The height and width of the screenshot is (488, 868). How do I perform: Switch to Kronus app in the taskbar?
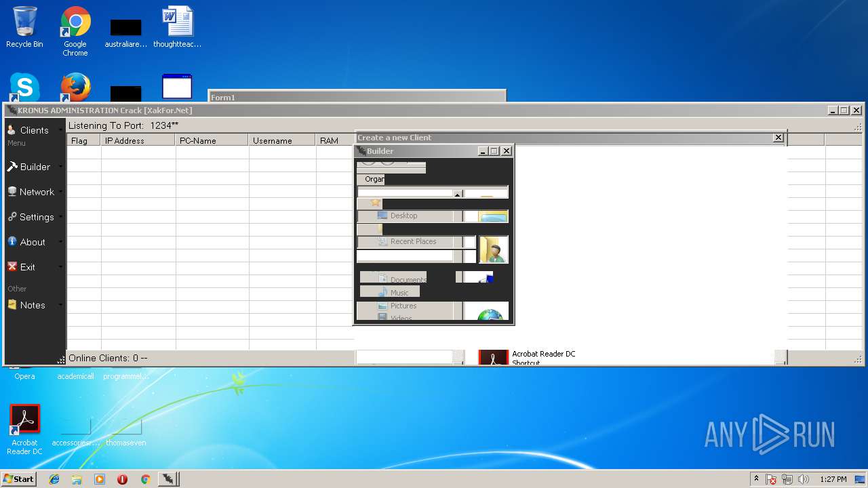coord(167,479)
